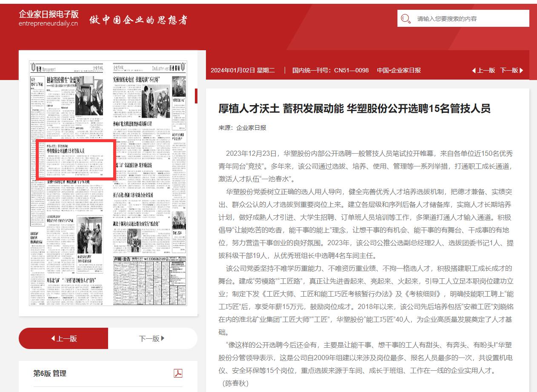Click the left arrow beside top 上一版
This screenshot has width=537, height=392.
(x=474, y=71)
